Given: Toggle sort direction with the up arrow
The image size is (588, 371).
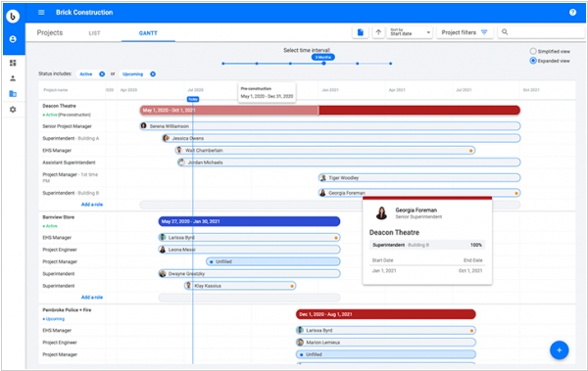Looking at the screenshot, I should point(378,32).
